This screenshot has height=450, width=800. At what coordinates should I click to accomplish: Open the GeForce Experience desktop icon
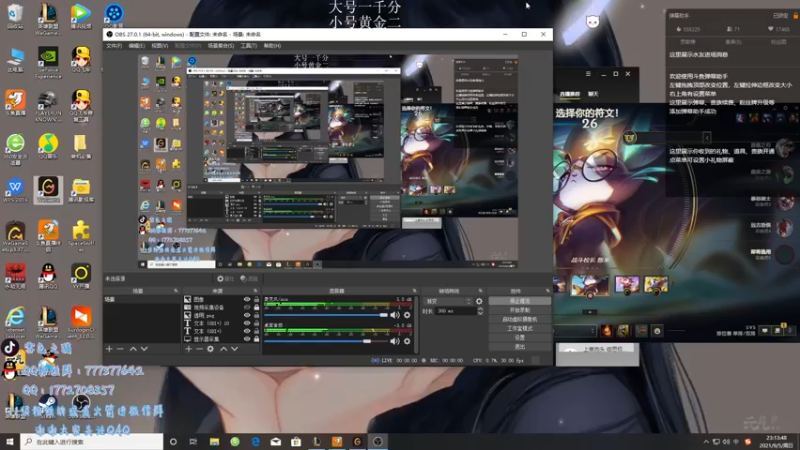pyautogui.click(x=48, y=63)
